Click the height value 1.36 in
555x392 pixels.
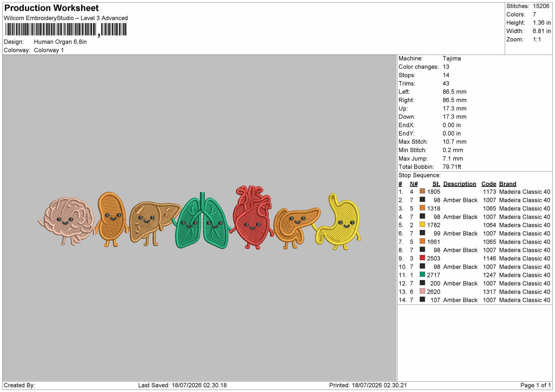(542, 23)
